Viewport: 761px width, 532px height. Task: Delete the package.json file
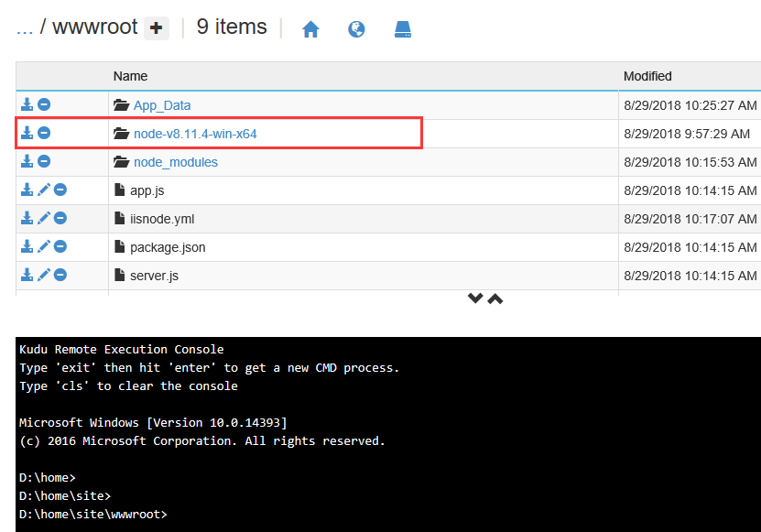click(x=60, y=247)
